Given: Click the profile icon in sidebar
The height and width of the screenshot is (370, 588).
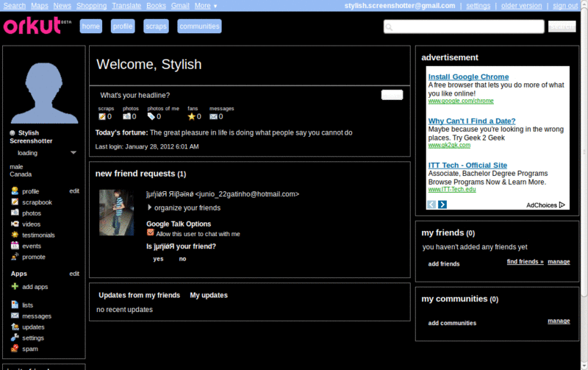Looking at the screenshot, I should coord(15,191).
